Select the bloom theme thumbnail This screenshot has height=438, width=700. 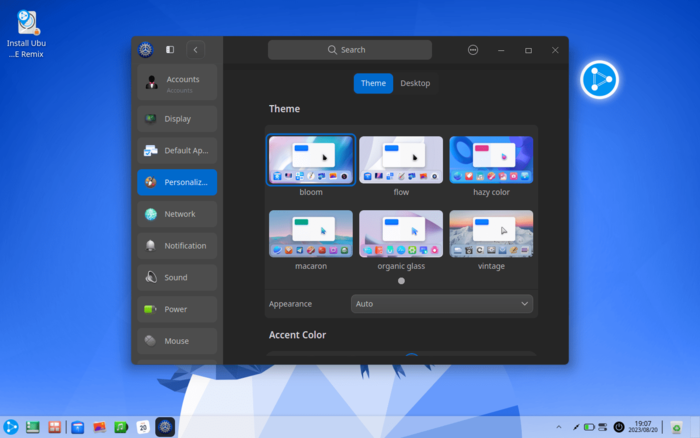tap(311, 160)
